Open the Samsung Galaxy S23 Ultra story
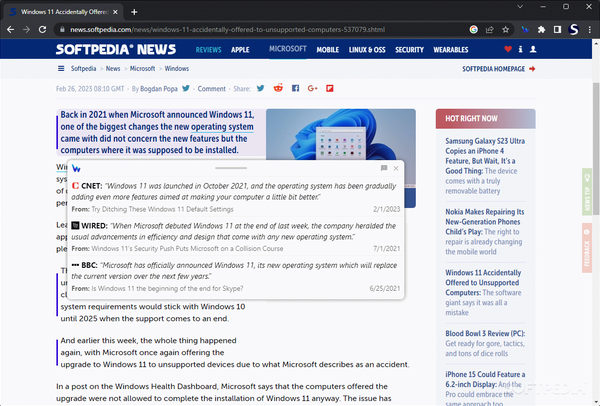The width and height of the screenshot is (600, 406). click(485, 166)
